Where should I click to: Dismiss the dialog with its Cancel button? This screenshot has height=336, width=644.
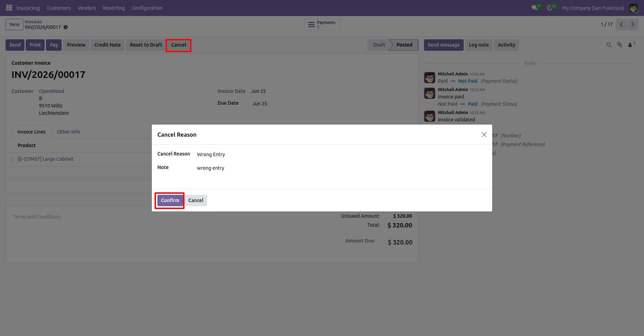pyautogui.click(x=196, y=200)
